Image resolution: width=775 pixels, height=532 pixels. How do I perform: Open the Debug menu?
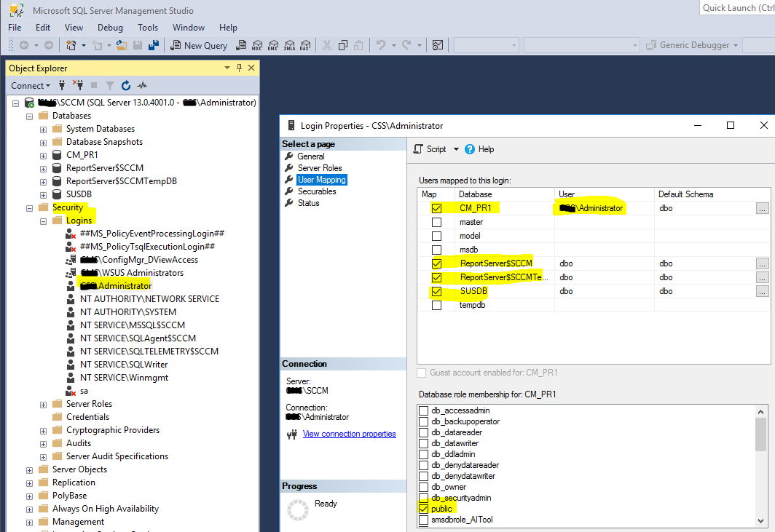[x=110, y=28]
